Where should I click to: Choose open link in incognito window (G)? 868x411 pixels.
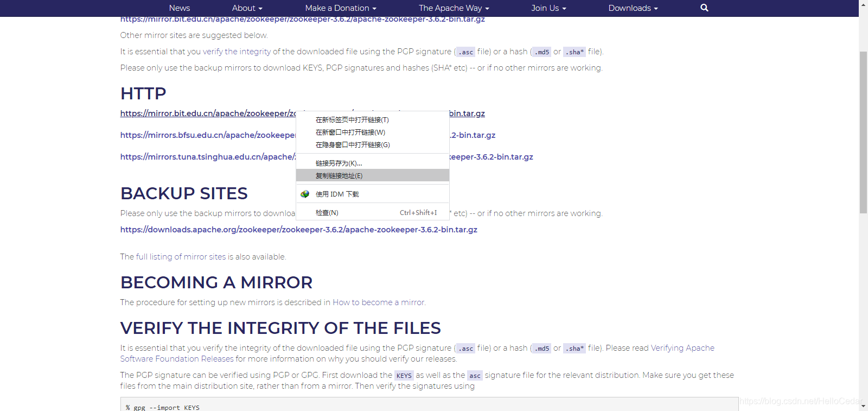[373, 144]
